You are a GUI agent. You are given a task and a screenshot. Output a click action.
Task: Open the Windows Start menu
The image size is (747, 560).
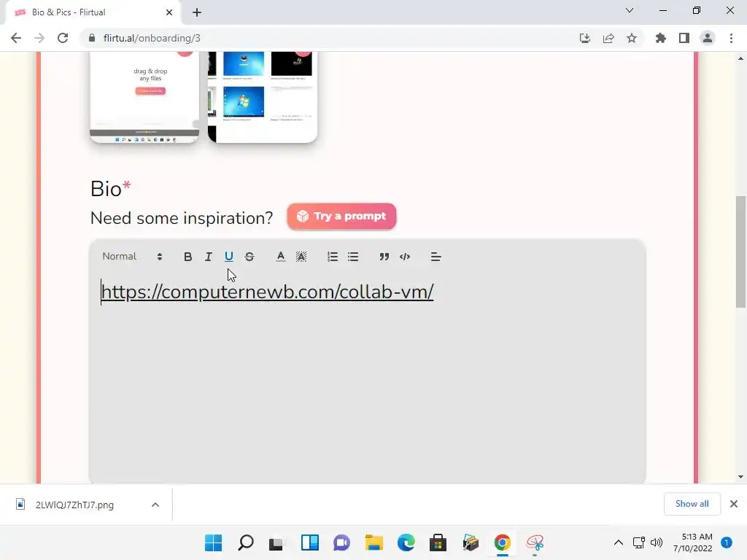[x=214, y=542]
